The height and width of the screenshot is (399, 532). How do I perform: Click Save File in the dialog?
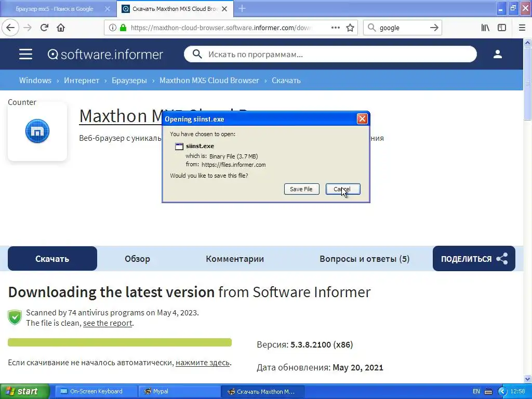click(x=302, y=189)
